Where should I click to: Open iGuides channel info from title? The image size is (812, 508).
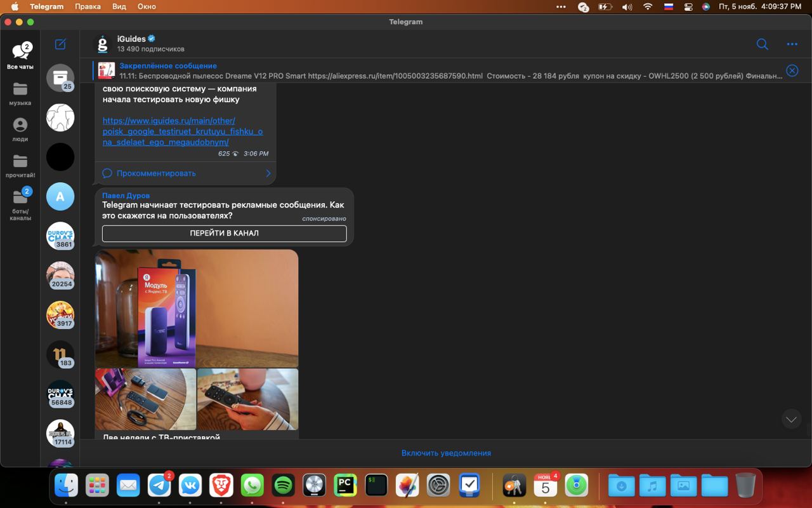click(x=131, y=39)
